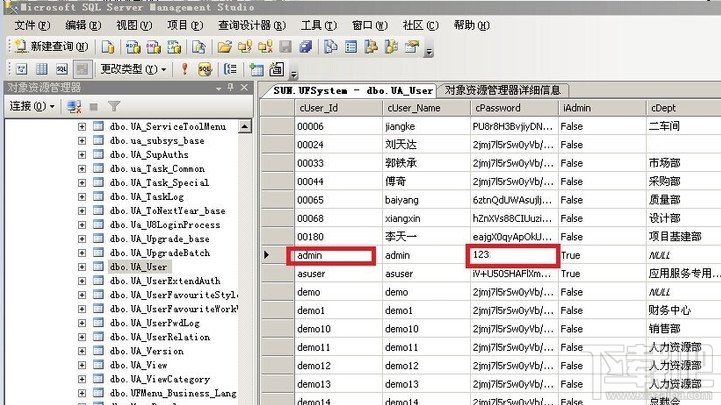Expand the dbo.UA_ServiceToolMenu node

[82, 126]
